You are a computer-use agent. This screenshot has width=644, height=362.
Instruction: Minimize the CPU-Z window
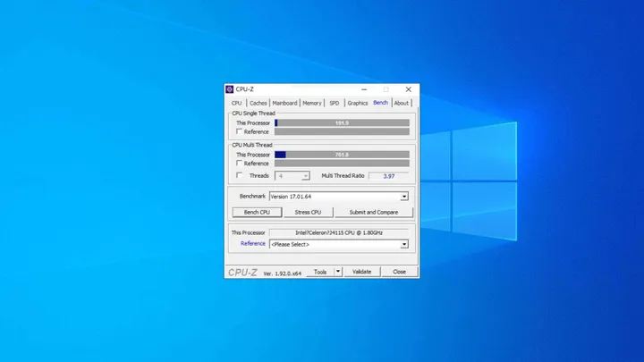point(364,89)
